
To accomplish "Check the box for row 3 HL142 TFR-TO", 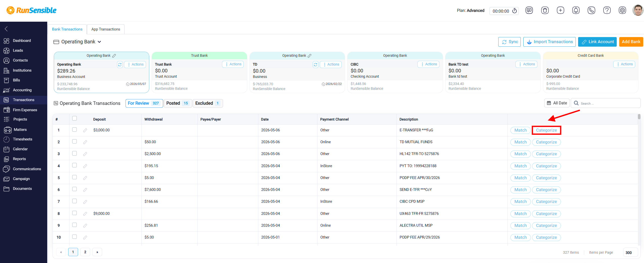I will pos(75,153).
